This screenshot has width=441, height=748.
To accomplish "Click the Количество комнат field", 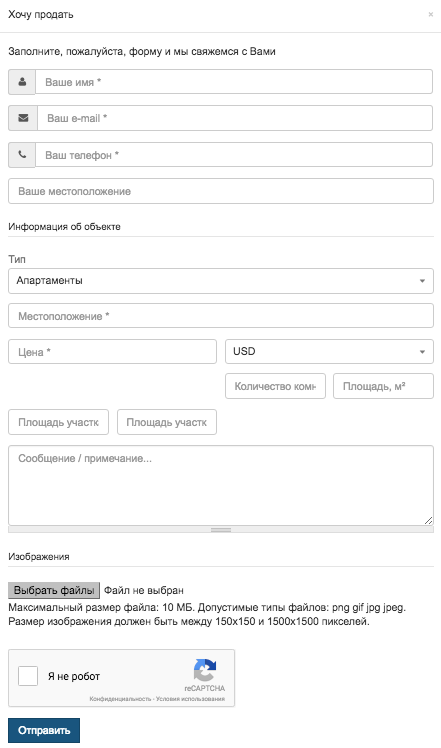I will click(x=275, y=386).
